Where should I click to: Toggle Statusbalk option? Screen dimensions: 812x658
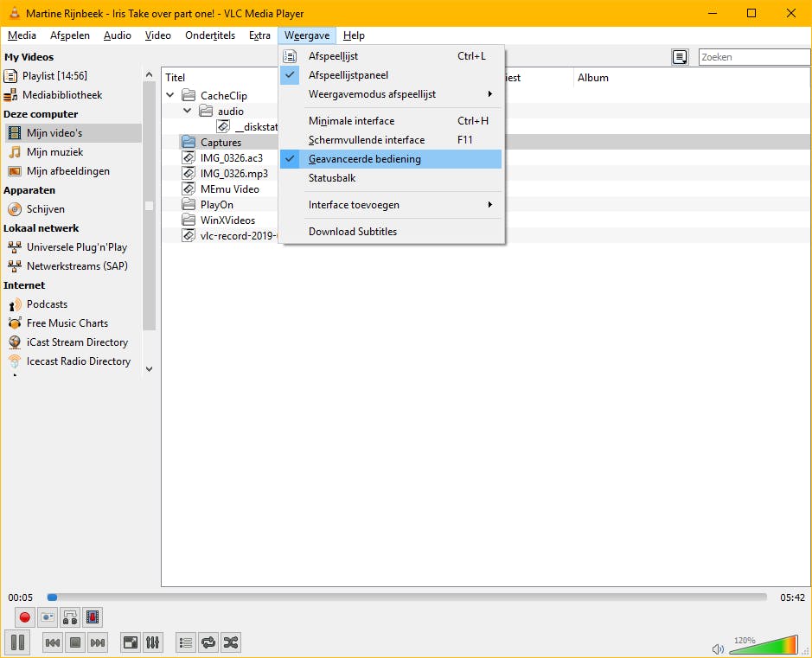coord(391,178)
